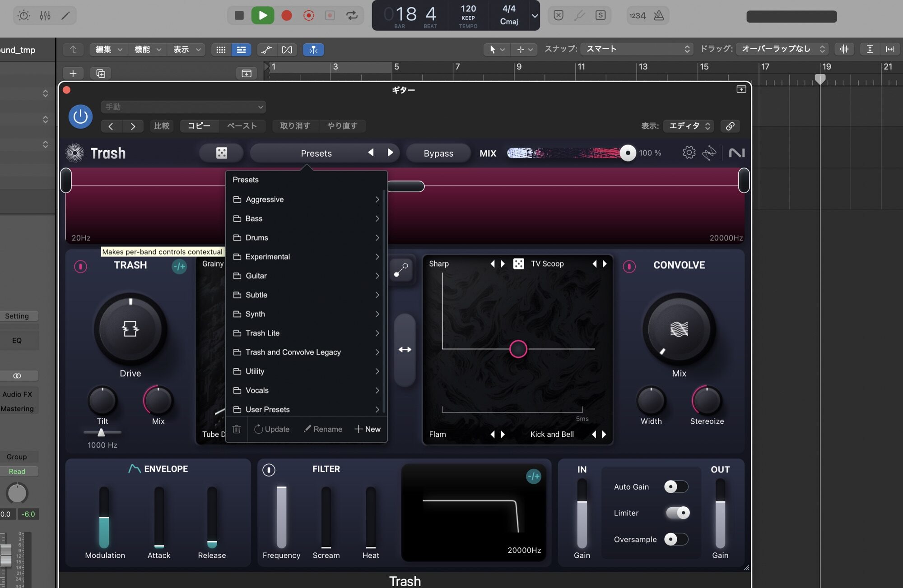
Task: Open the Mixer icon in control bar
Action: click(45, 15)
